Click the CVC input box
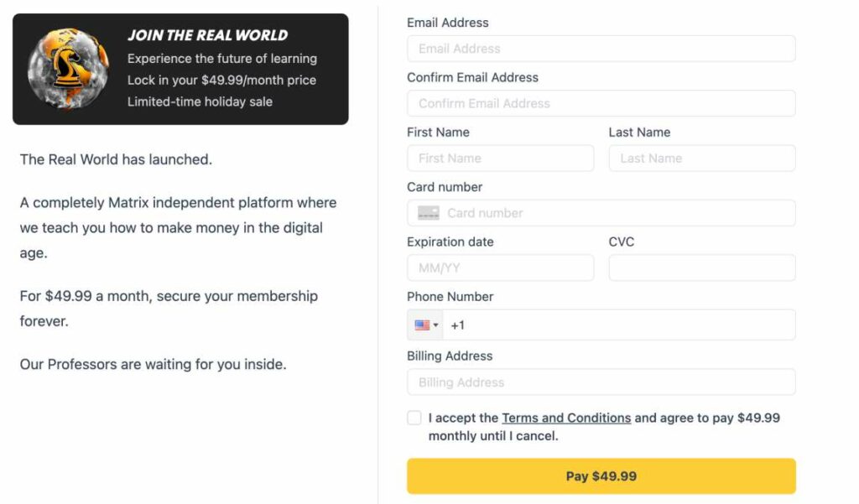 [x=701, y=268]
